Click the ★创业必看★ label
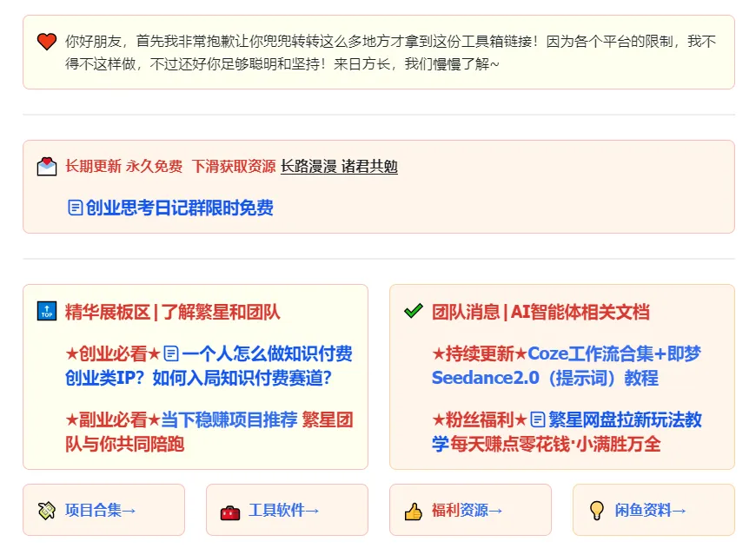 [x=113, y=353]
